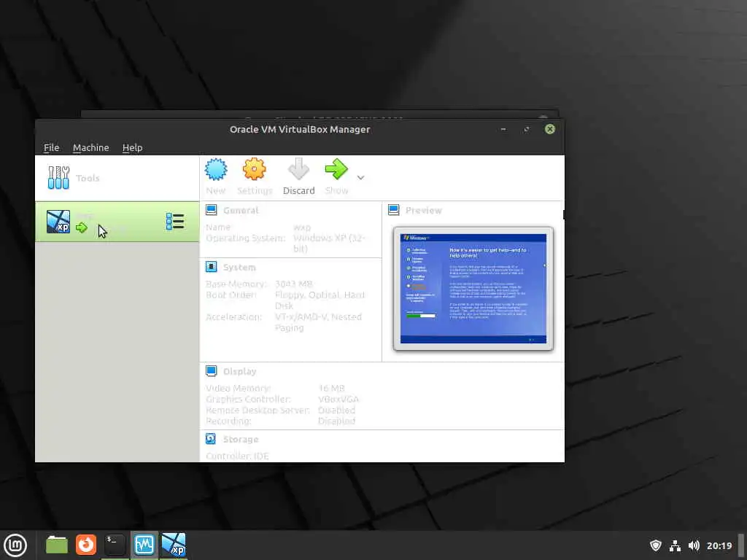This screenshot has width=747, height=560.
Task: Close the VirtualBox Manager window
Action: click(x=550, y=129)
